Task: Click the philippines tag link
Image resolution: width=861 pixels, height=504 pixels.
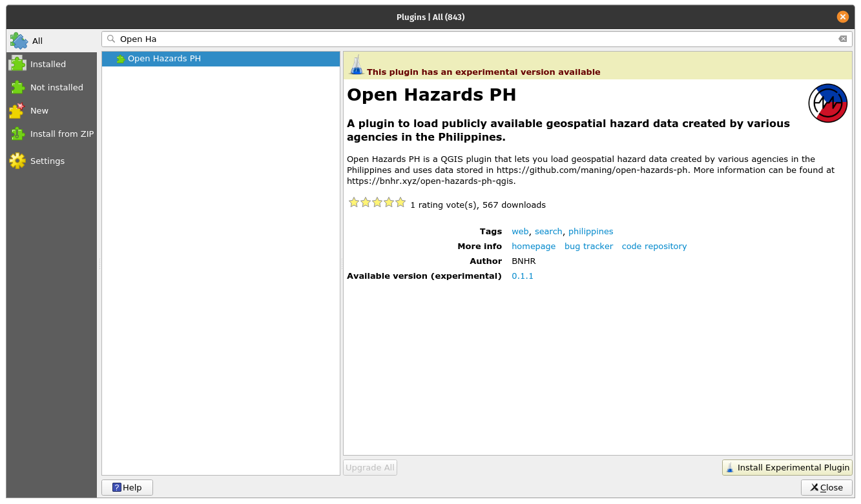Action: [x=590, y=232]
